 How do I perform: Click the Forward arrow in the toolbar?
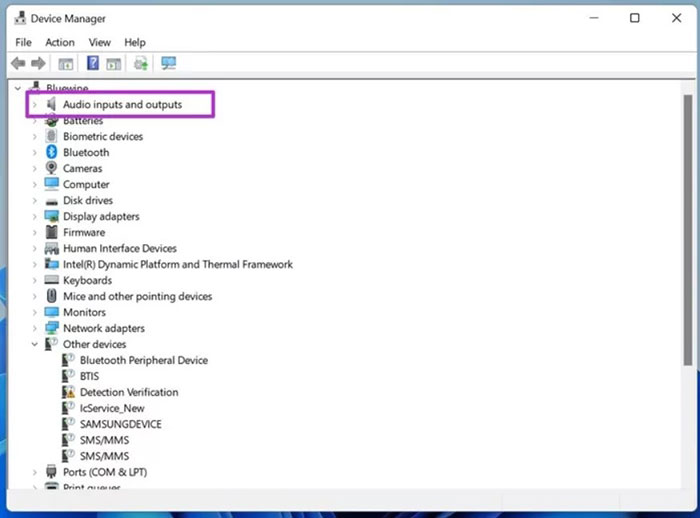pos(38,63)
